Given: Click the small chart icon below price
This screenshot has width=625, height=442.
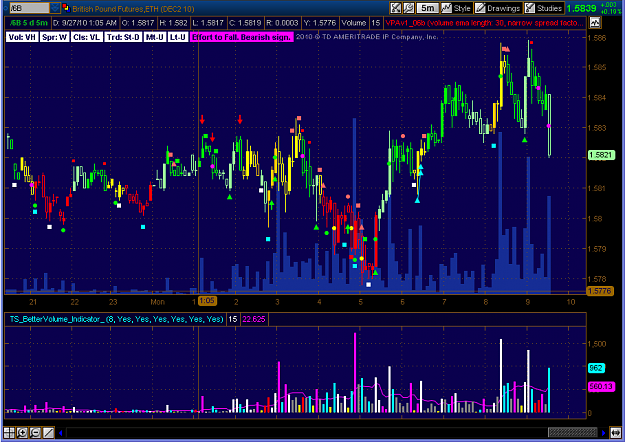Looking at the screenshot, I should click(595, 23).
